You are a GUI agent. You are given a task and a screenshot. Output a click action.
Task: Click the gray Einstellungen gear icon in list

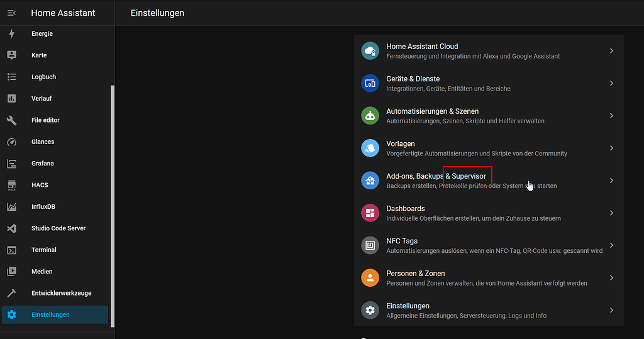coord(370,310)
